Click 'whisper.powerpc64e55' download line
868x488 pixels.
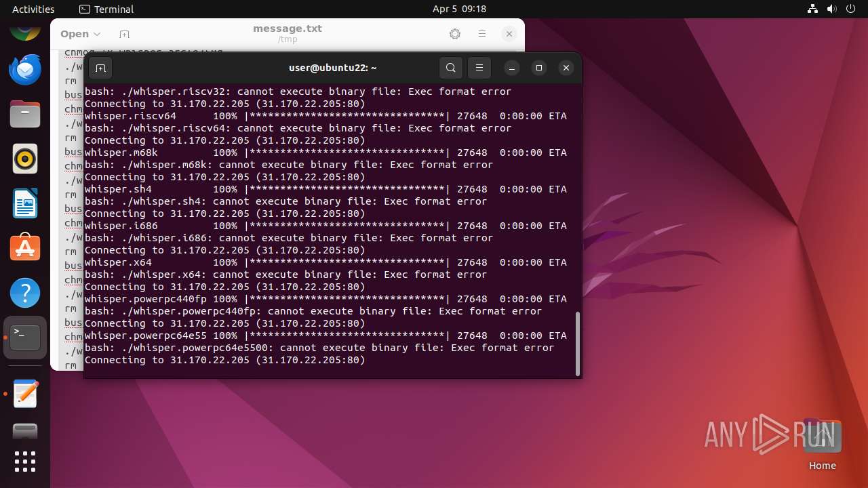pos(325,335)
